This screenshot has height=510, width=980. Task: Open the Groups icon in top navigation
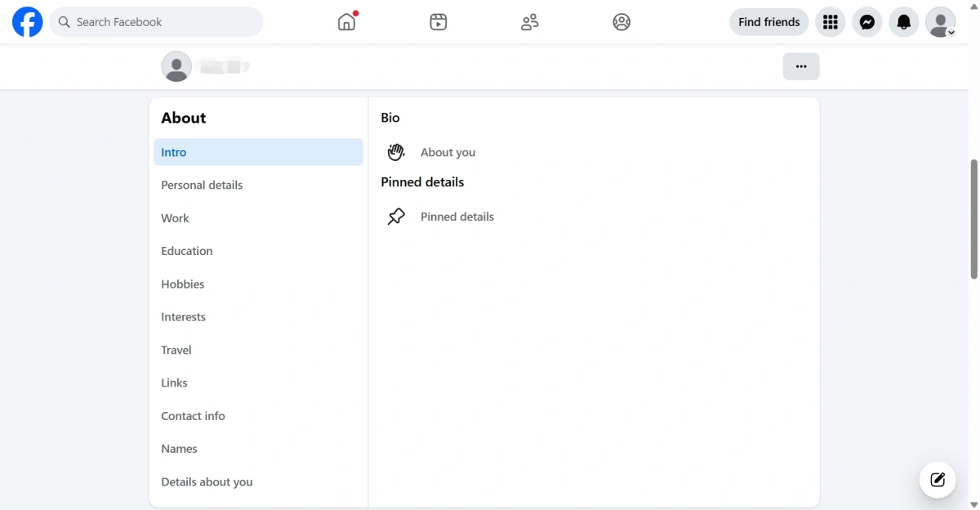pyautogui.click(x=621, y=22)
